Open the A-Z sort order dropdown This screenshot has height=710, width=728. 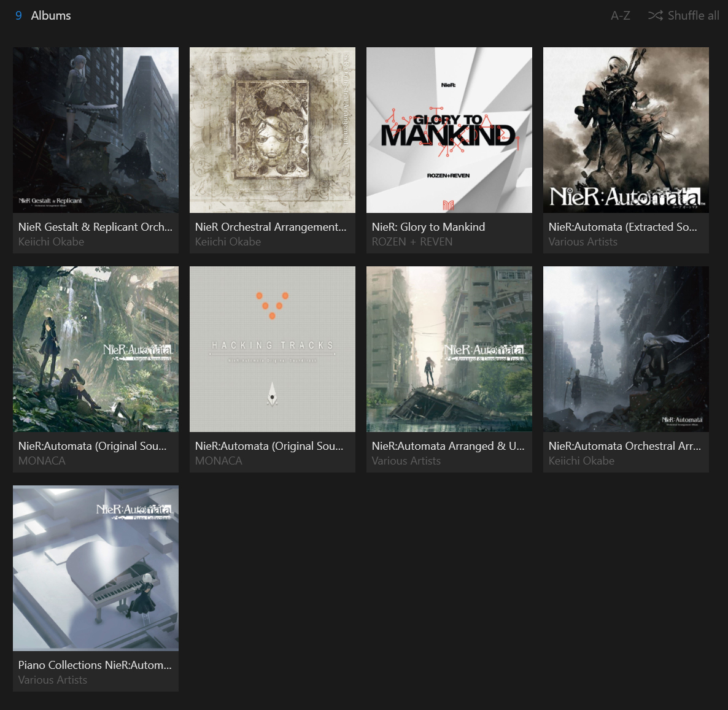click(x=621, y=16)
